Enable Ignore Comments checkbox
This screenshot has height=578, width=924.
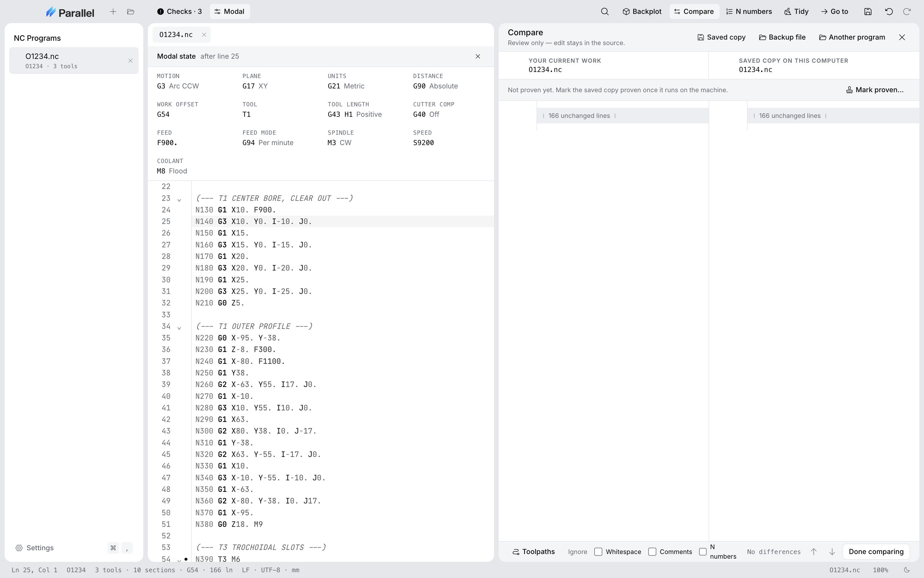[652, 552]
